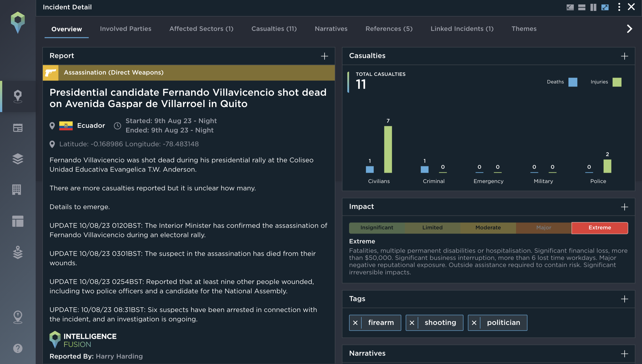This screenshot has height=364, width=642.
Task: Remove the shooting tag
Action: [x=412, y=323]
